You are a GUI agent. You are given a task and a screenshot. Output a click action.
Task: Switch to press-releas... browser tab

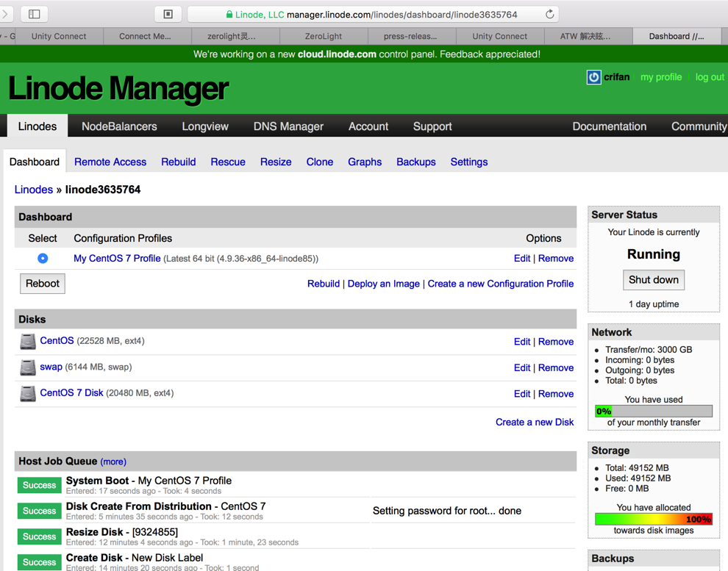[x=410, y=36]
